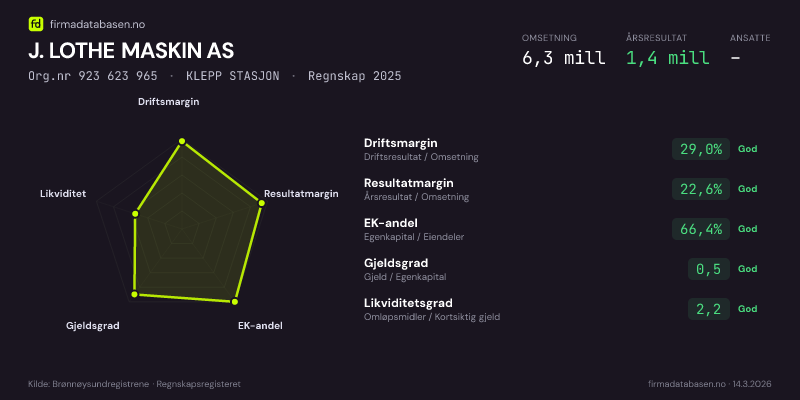Click the God label beside Driftsmargin
The height and width of the screenshot is (400, 800).
tap(748, 149)
